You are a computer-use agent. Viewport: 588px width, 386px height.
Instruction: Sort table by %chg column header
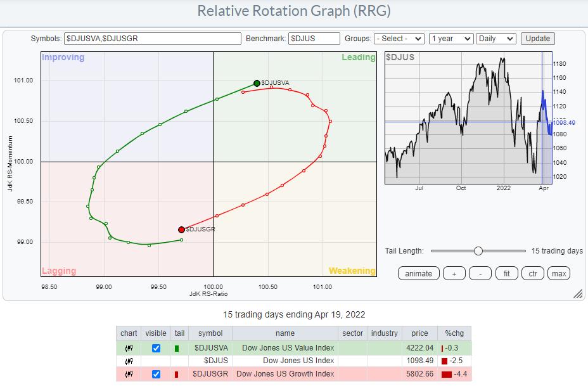tap(454, 333)
